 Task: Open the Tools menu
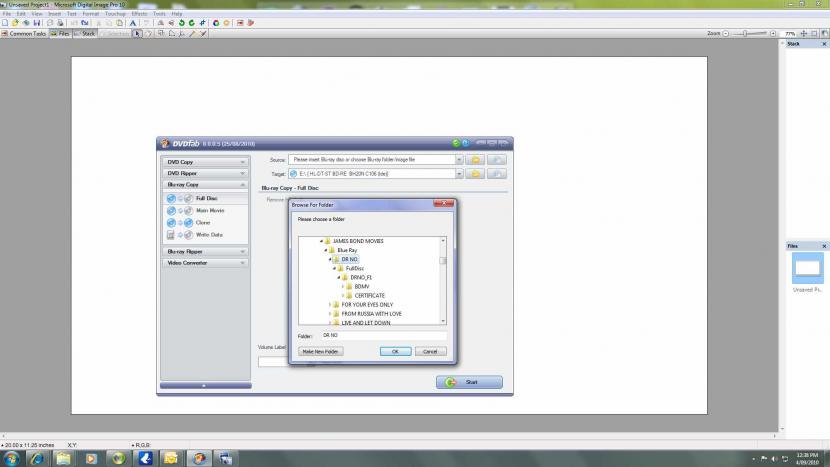[x=159, y=14]
